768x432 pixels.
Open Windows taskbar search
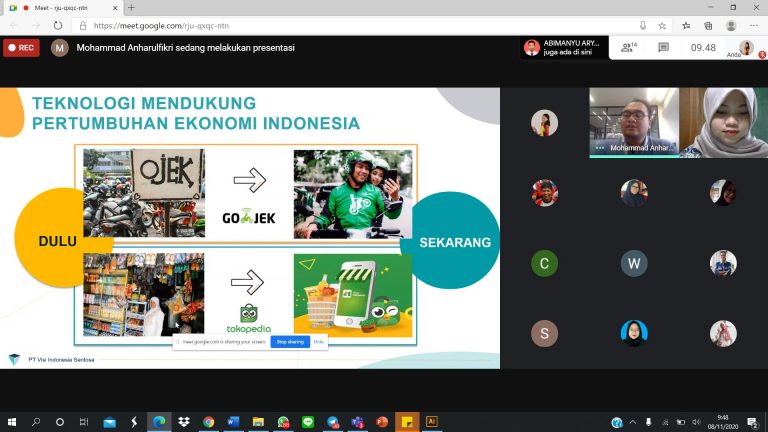[x=36, y=422]
